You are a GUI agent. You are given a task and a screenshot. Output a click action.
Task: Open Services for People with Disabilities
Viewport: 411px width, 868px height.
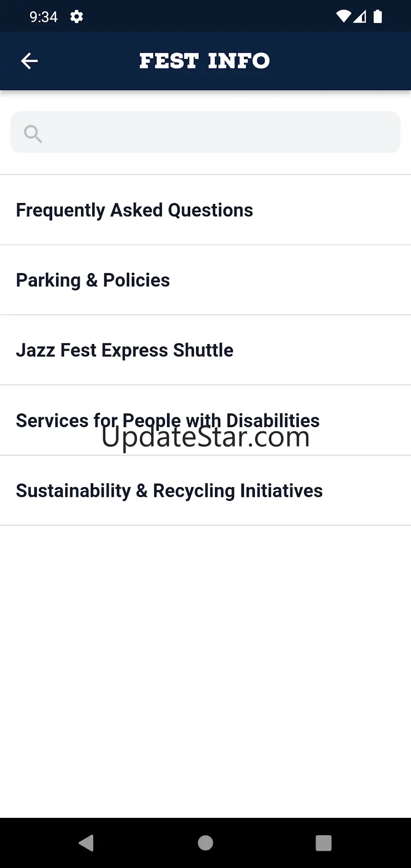pos(205,420)
